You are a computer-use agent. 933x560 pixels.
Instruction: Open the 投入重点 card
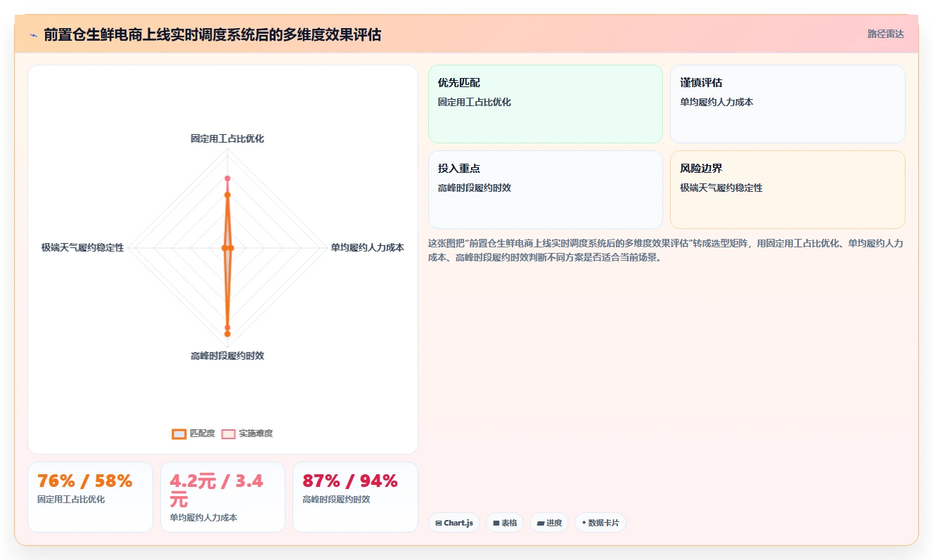coord(546,190)
